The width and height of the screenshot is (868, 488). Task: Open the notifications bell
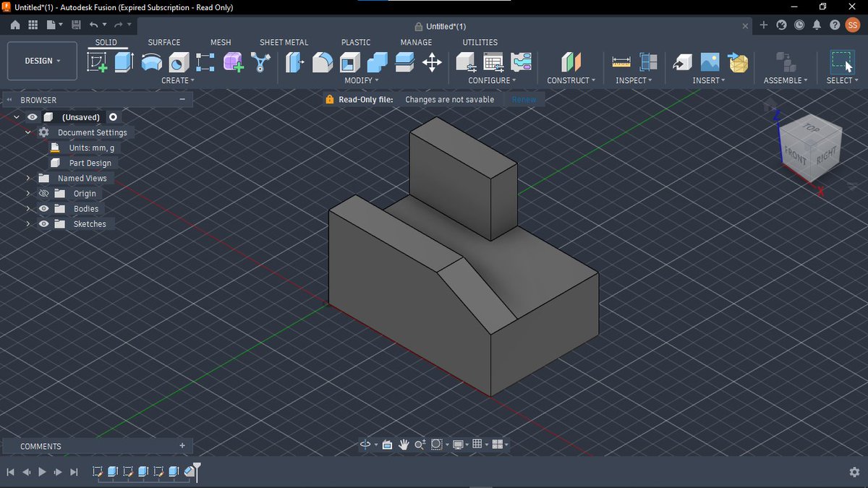[x=817, y=25]
